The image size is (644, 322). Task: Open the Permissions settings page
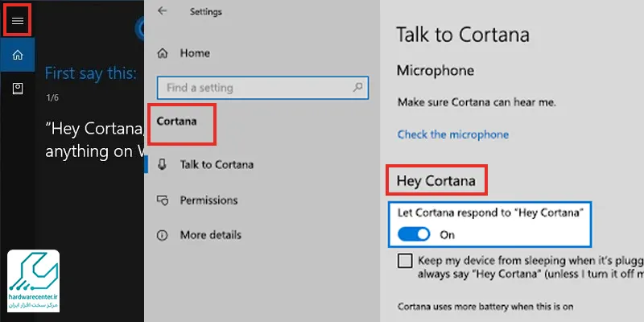(208, 200)
